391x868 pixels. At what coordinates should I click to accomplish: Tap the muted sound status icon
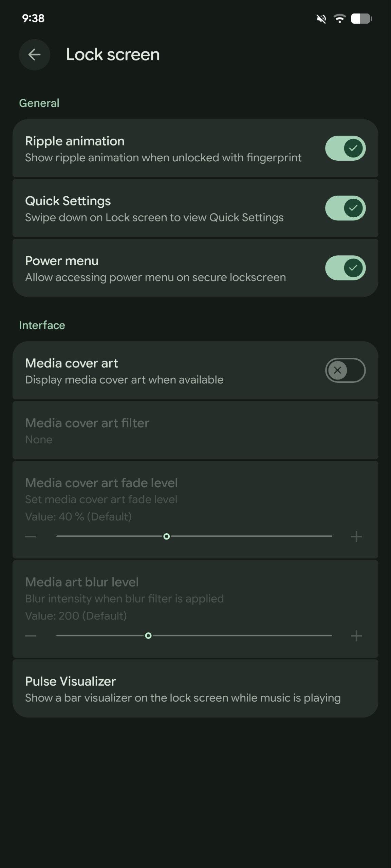[x=321, y=19]
